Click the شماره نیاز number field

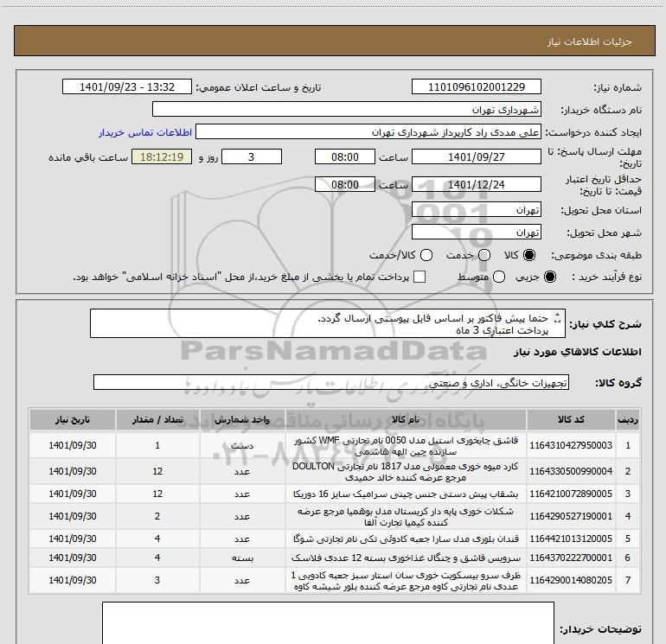click(x=476, y=86)
